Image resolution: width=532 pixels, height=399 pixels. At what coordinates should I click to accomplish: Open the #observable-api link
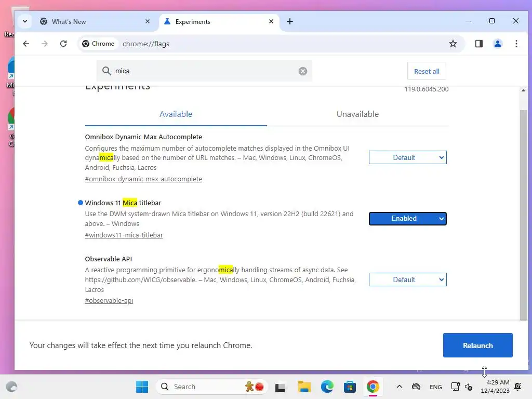pos(109,301)
